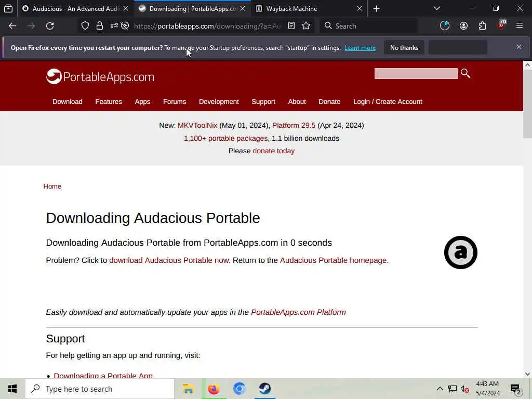Go to Forums

tap(175, 102)
